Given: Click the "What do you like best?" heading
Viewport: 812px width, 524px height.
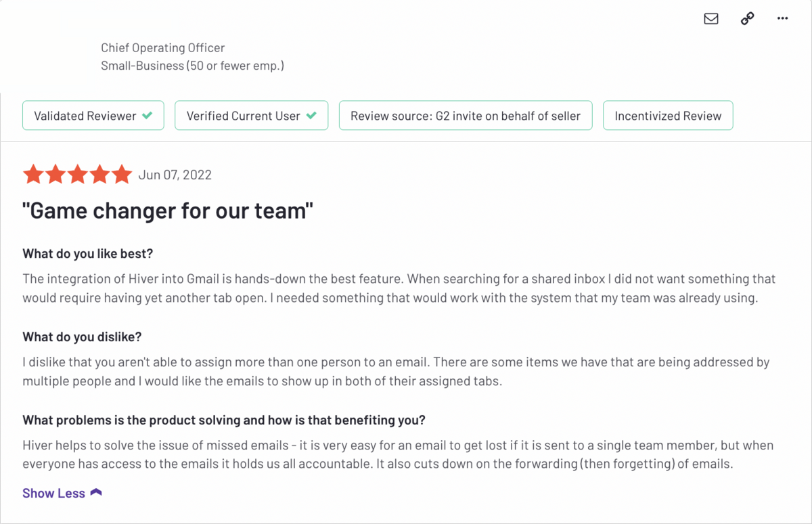Looking at the screenshot, I should point(88,254).
